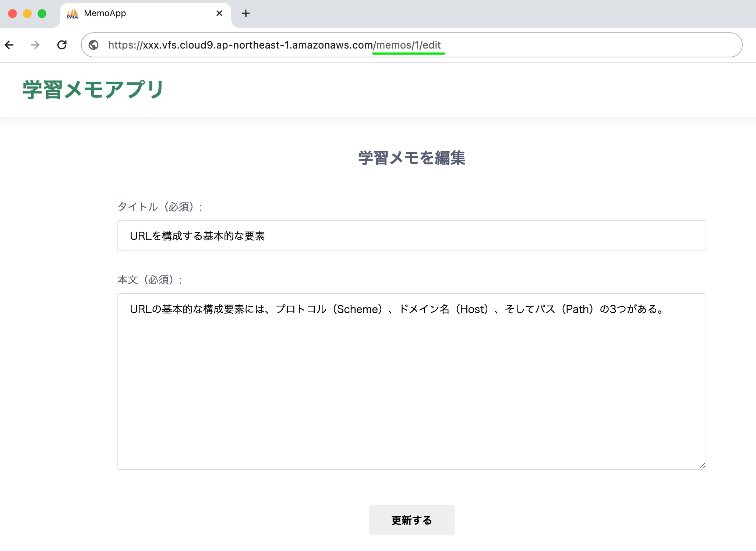Screen dimensions: 756x551
Task: Click the browser forward arrow
Action: click(35, 45)
